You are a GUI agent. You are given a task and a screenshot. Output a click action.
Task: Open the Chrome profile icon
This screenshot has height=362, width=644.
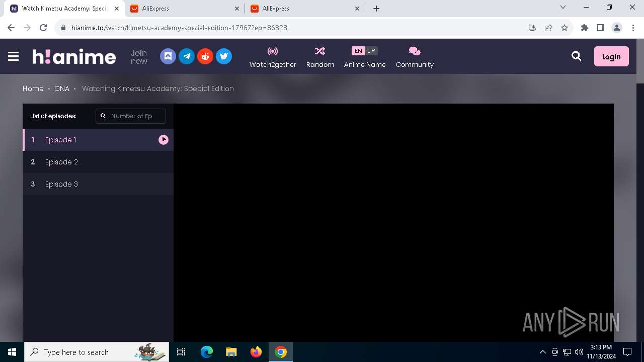617,28
